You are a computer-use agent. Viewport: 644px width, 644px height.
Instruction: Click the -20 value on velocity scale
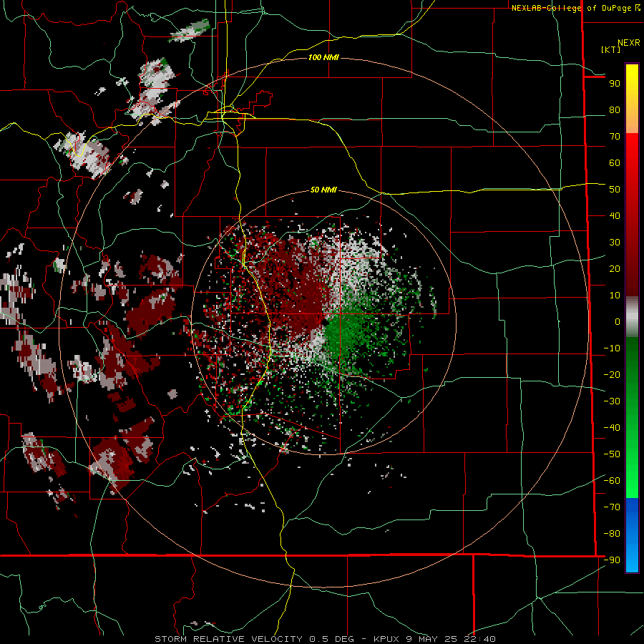[x=612, y=375]
